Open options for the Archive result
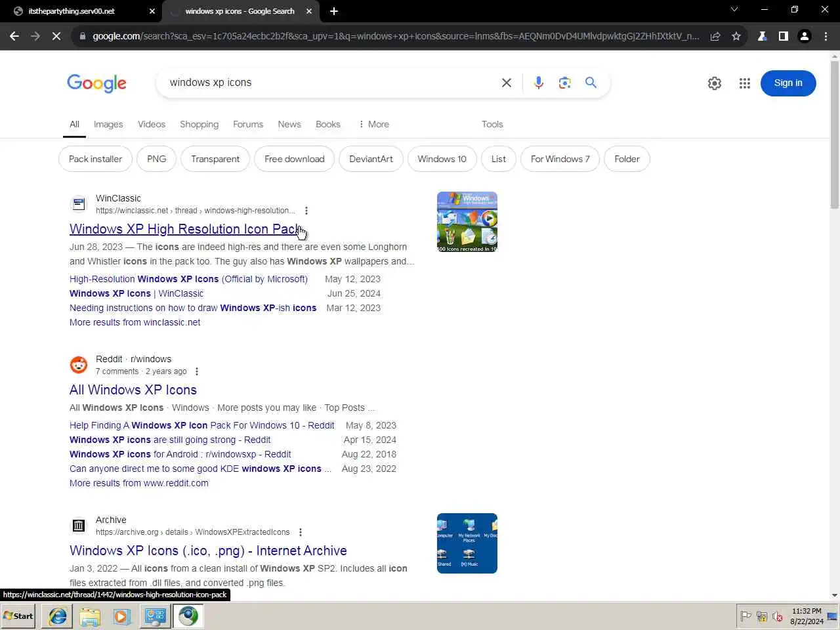Viewport: 840px width, 630px height. tap(300, 532)
